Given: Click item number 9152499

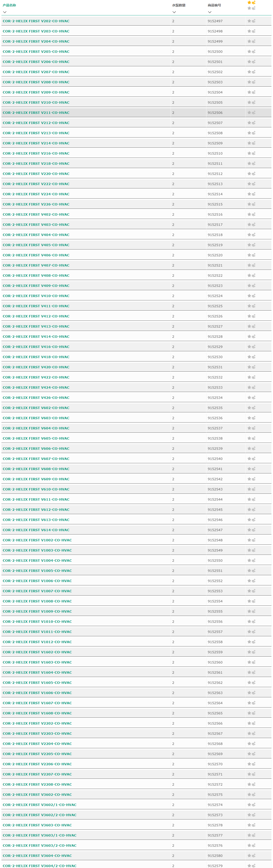Looking at the screenshot, I should [215, 41].
